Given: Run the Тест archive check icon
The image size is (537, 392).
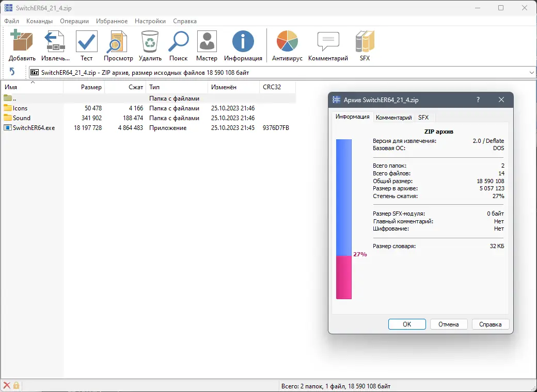Looking at the screenshot, I should tap(87, 41).
